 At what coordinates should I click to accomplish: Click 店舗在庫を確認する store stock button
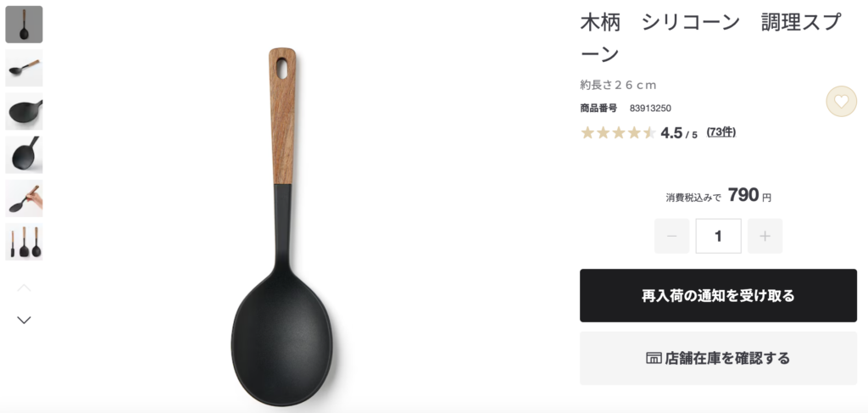pyautogui.click(x=718, y=358)
